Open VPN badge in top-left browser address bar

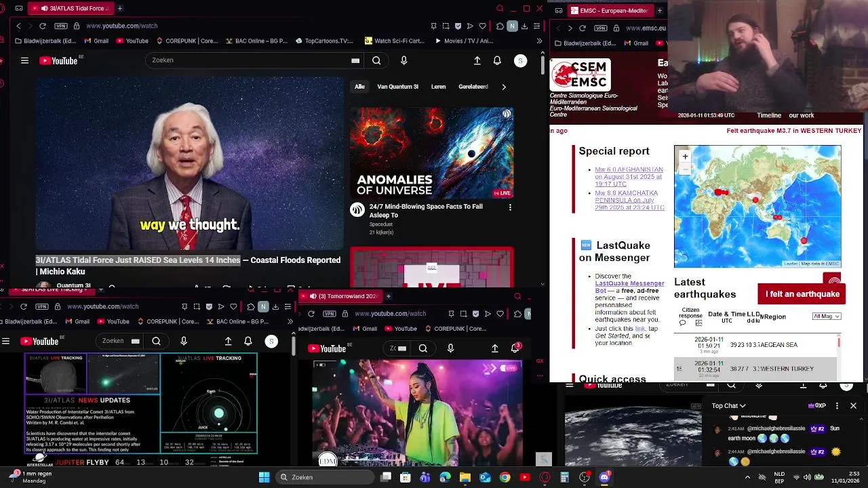click(61, 26)
